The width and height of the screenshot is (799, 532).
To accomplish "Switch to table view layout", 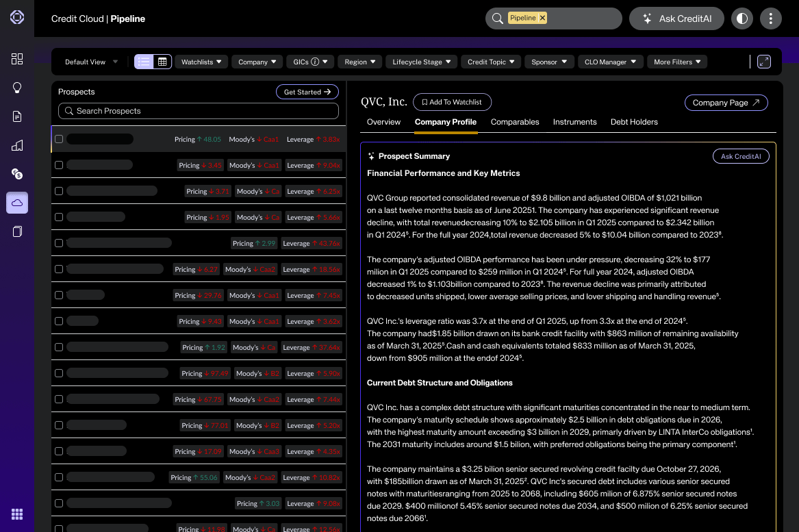I will pyautogui.click(x=162, y=62).
